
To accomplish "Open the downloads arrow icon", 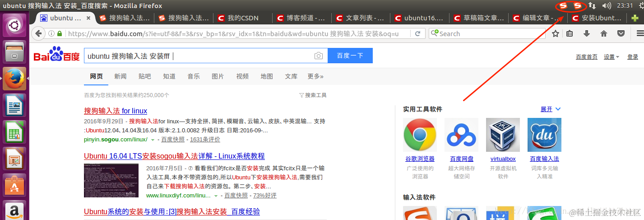I will 587,33.
